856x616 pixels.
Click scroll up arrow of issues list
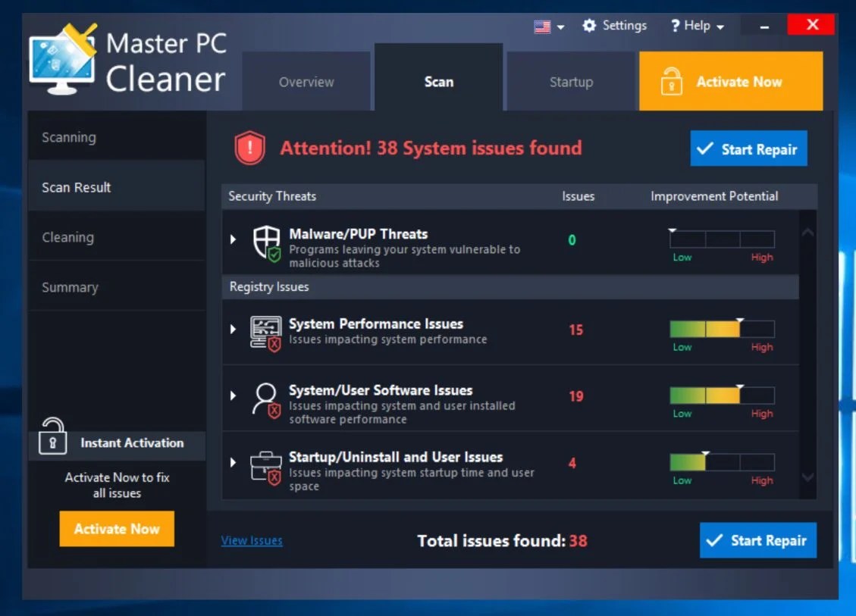[x=808, y=233]
